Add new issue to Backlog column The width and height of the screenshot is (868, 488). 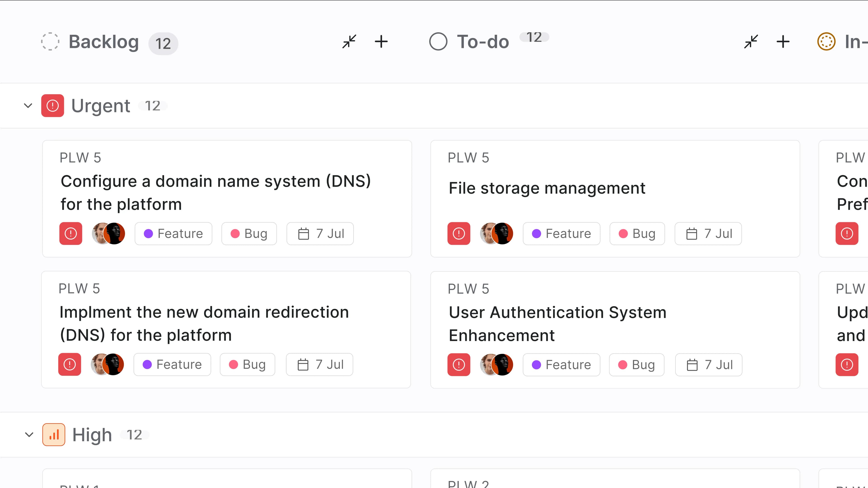click(x=381, y=42)
